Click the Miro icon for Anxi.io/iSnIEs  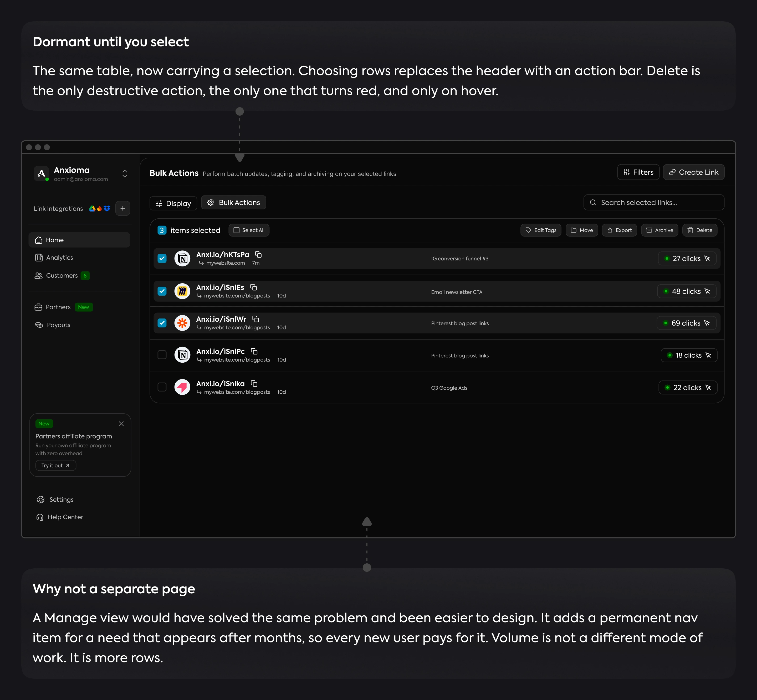pyautogui.click(x=182, y=291)
